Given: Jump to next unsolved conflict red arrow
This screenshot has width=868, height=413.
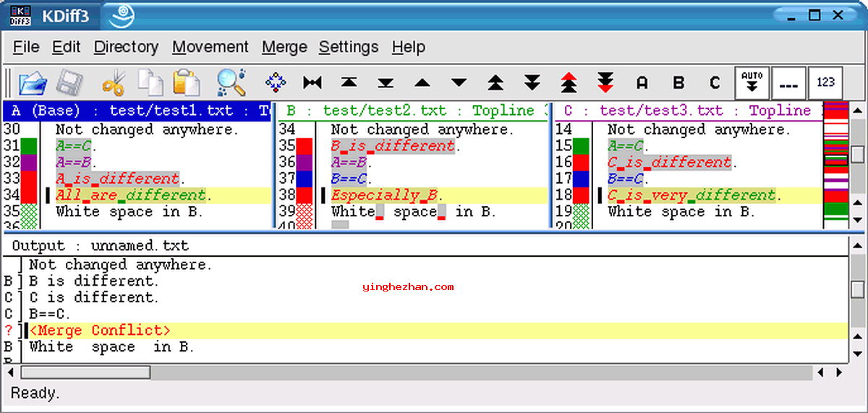Looking at the screenshot, I should click(x=605, y=82).
